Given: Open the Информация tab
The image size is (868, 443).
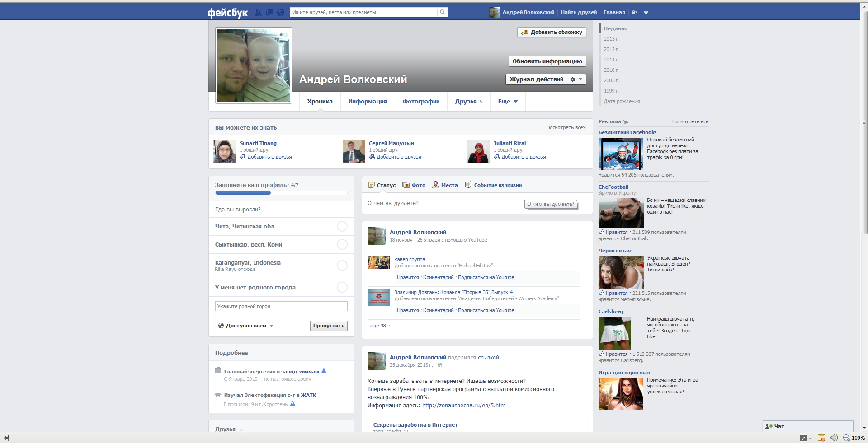Looking at the screenshot, I should point(368,102).
